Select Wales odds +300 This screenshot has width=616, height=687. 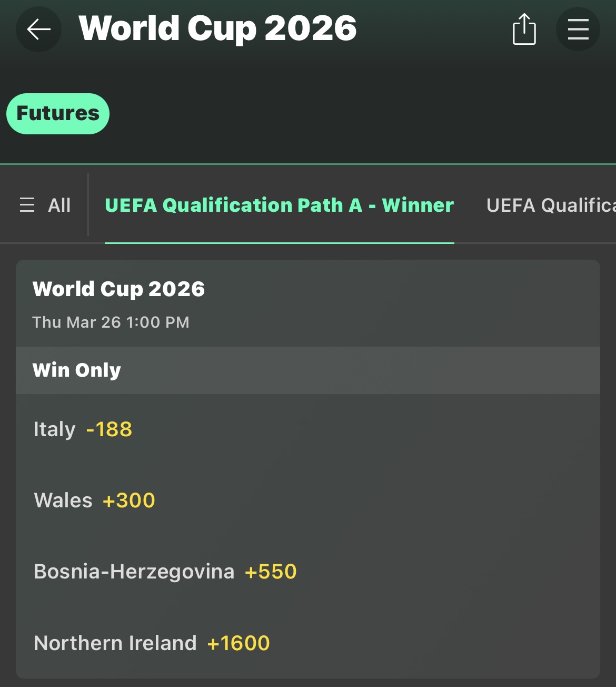[129, 500]
